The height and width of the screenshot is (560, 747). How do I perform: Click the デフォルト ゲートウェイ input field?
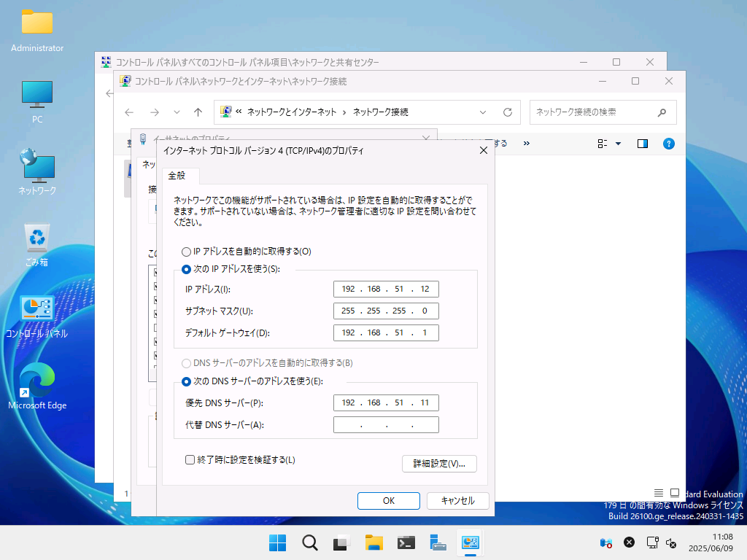tap(386, 332)
